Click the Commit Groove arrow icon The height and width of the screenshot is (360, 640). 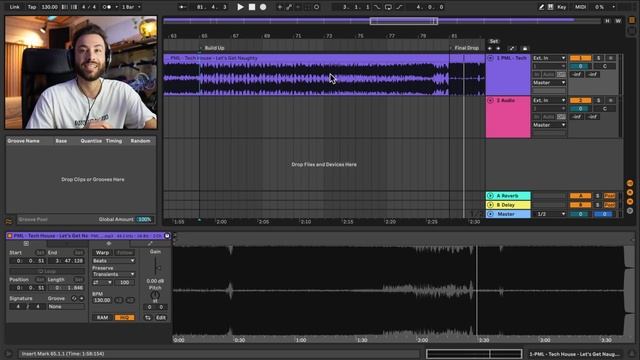(82, 298)
